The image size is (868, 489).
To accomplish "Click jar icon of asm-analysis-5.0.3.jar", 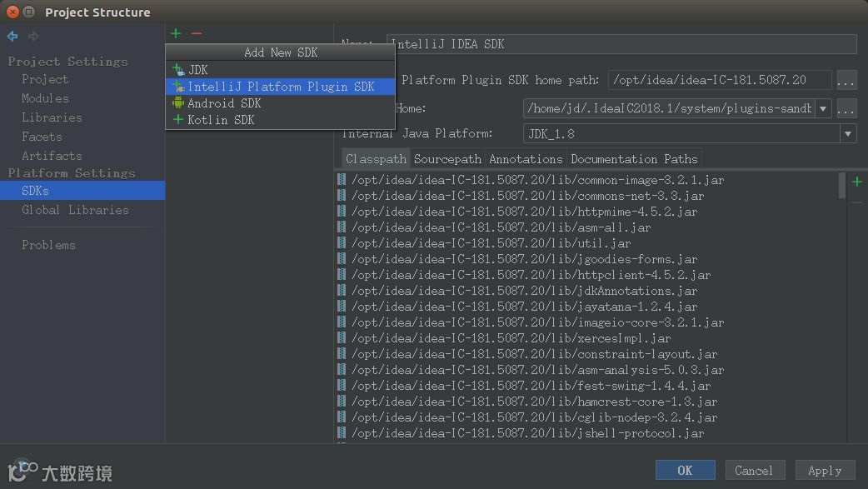I will 342,369.
